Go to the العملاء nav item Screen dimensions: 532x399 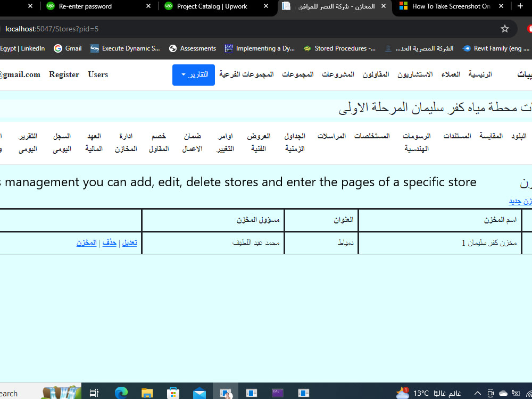pos(451,74)
